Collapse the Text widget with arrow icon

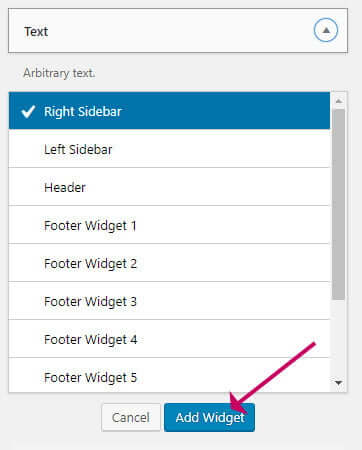(326, 30)
